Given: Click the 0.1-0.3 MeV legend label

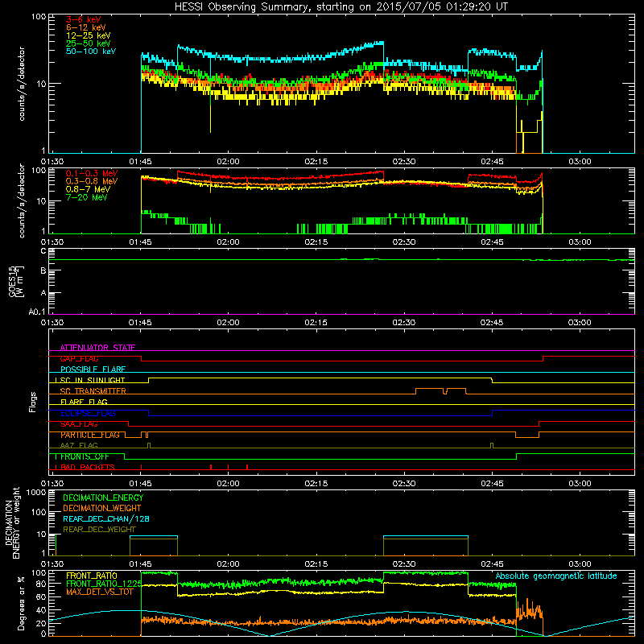Looking at the screenshot, I should (92, 173).
